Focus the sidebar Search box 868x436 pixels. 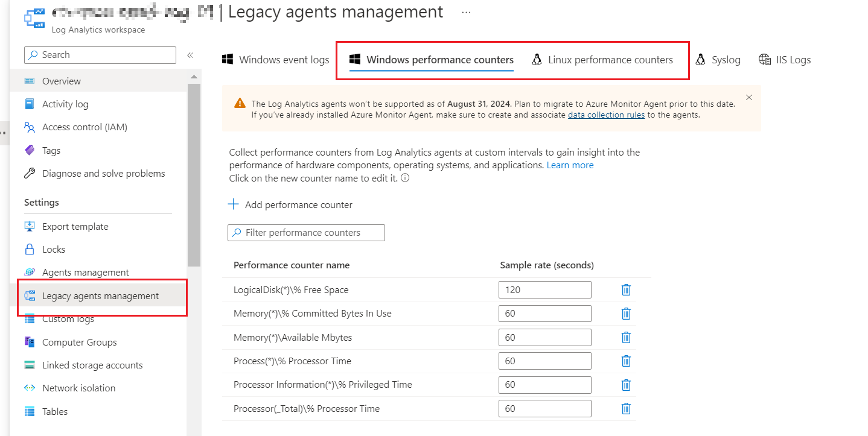100,55
